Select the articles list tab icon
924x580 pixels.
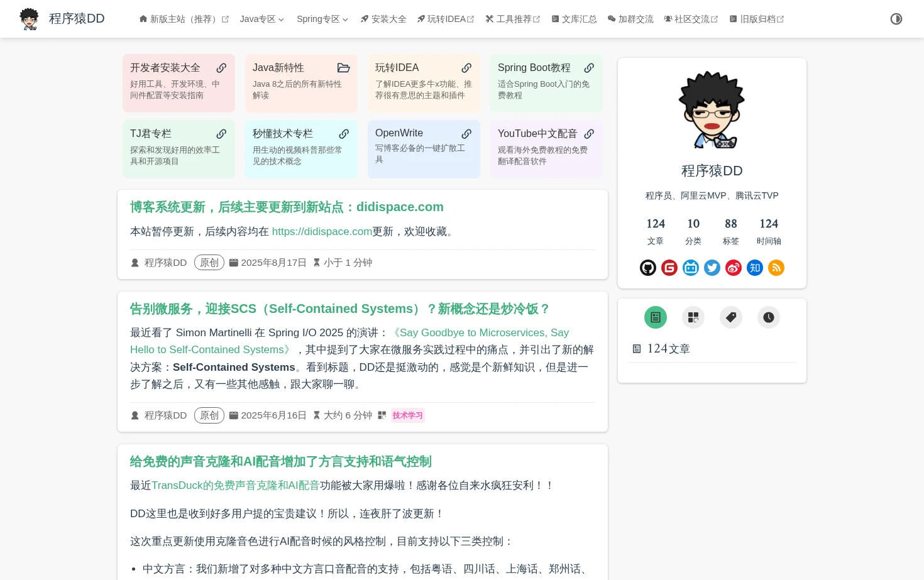(656, 317)
